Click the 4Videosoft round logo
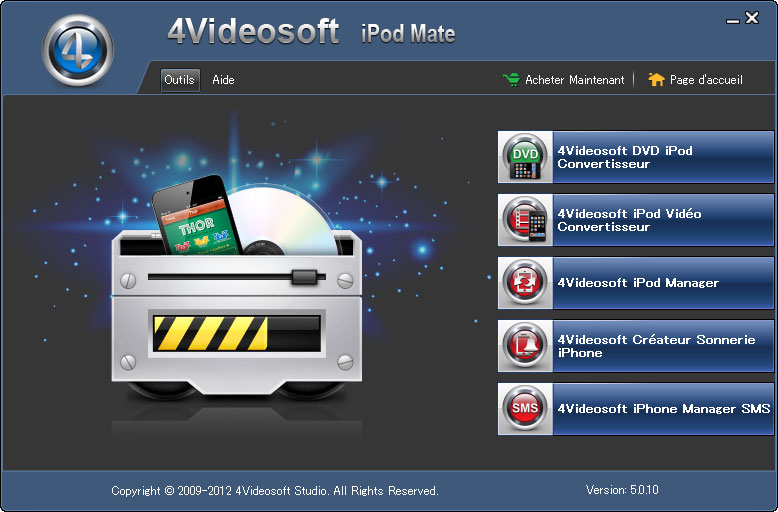Image resolution: width=778 pixels, height=512 pixels. (x=77, y=50)
